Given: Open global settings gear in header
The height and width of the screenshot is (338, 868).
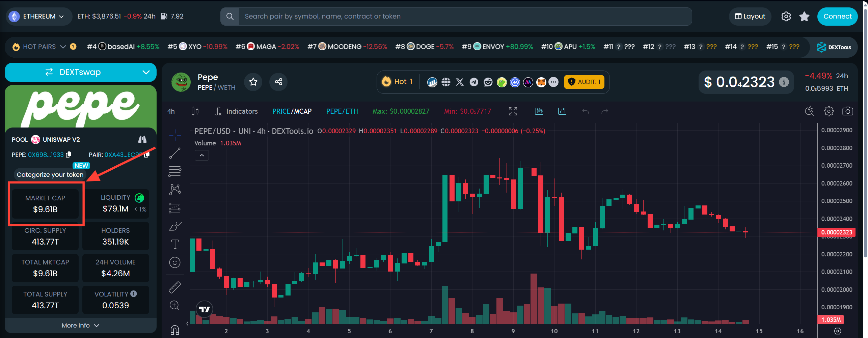Looking at the screenshot, I should tap(786, 16).
